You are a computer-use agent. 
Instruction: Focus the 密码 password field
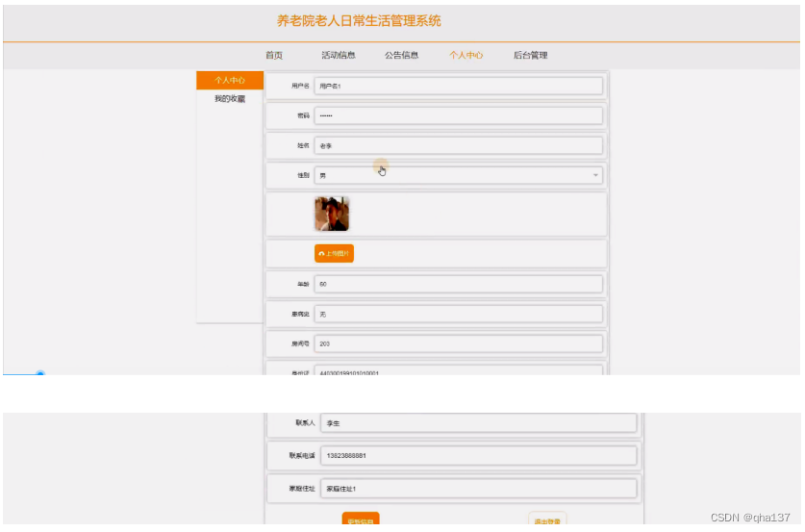coord(458,115)
